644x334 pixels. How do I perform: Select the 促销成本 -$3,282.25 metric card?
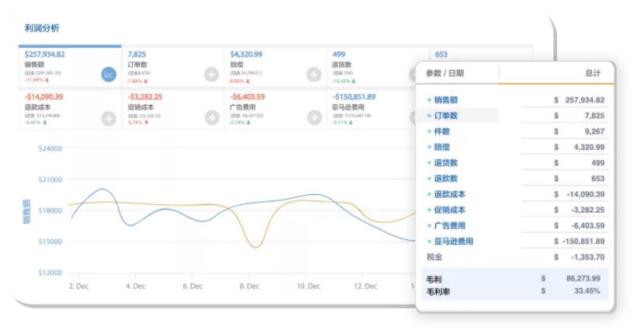173,110
